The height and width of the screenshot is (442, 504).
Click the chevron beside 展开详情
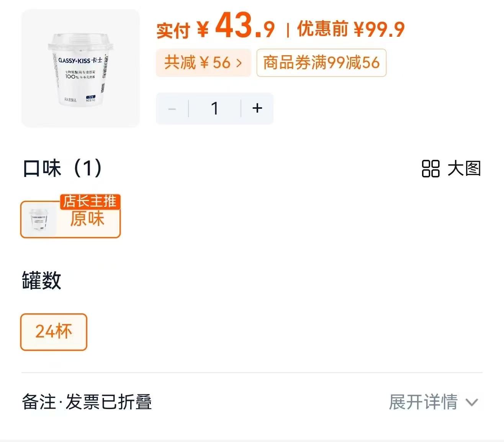pyautogui.click(x=472, y=403)
